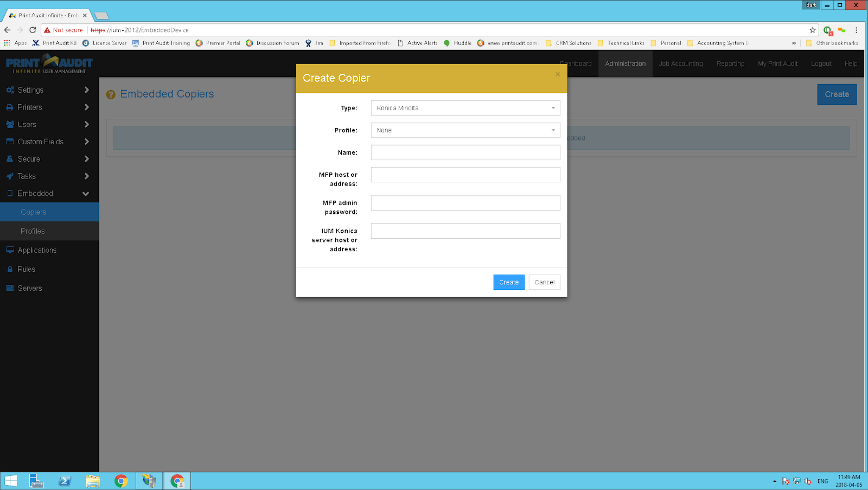Image resolution: width=868 pixels, height=490 pixels.
Task: Focus the MFP host or address field
Action: pyautogui.click(x=465, y=175)
